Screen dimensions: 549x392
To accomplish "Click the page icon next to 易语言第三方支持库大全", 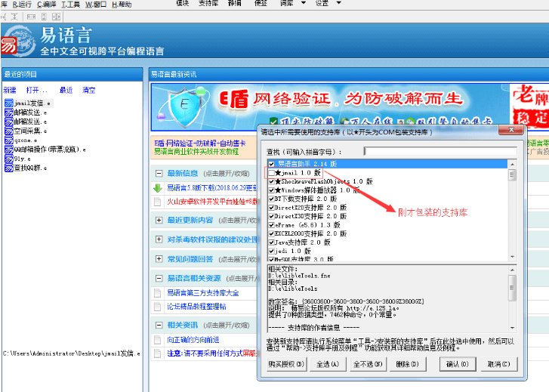I will pyautogui.click(x=158, y=293).
